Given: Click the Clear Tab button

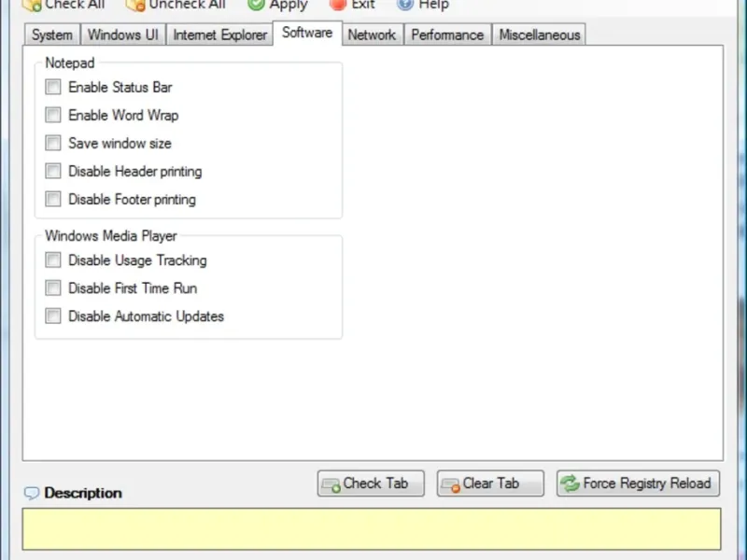Looking at the screenshot, I should click(x=490, y=483).
